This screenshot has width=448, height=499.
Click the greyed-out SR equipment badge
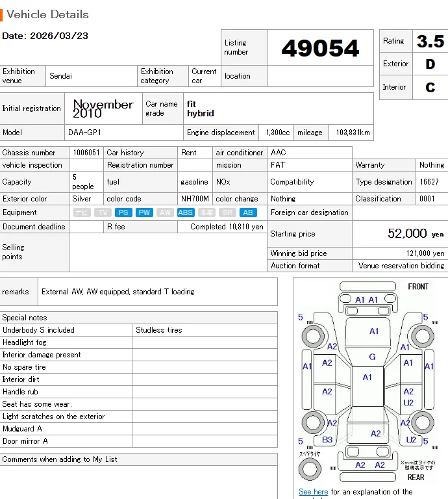click(x=227, y=212)
